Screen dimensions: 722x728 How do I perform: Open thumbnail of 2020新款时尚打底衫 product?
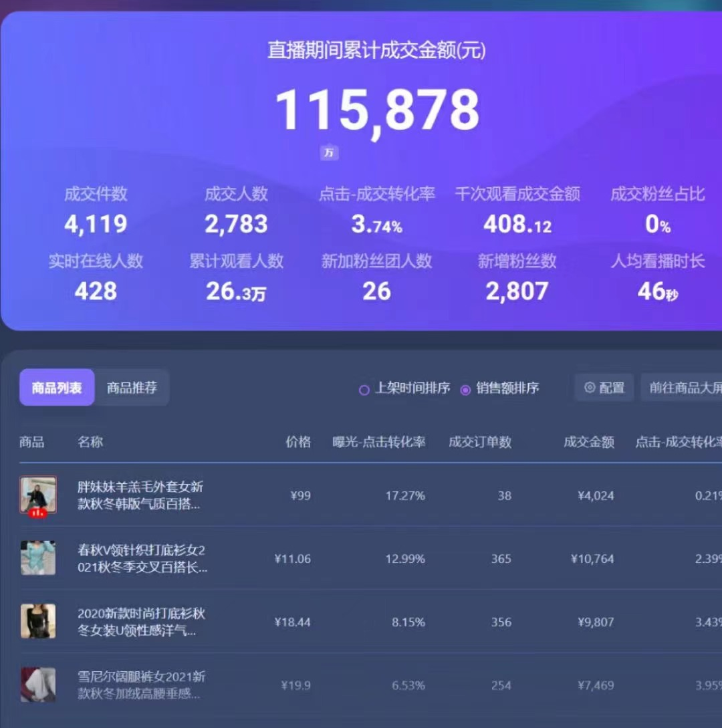[x=38, y=622]
